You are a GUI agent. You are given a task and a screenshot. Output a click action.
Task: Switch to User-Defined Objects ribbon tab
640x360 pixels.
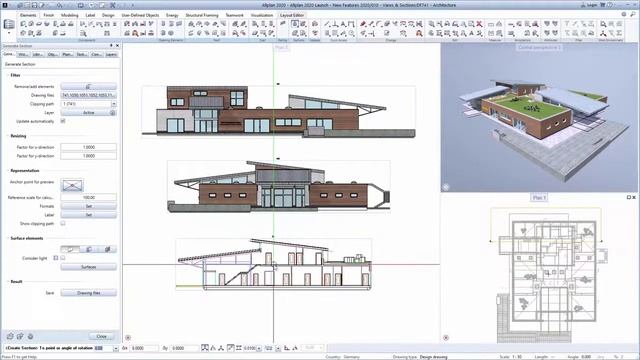[x=140, y=15]
